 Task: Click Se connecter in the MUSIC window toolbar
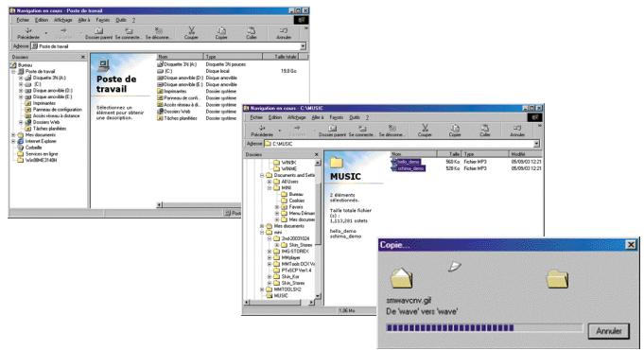[361, 131]
